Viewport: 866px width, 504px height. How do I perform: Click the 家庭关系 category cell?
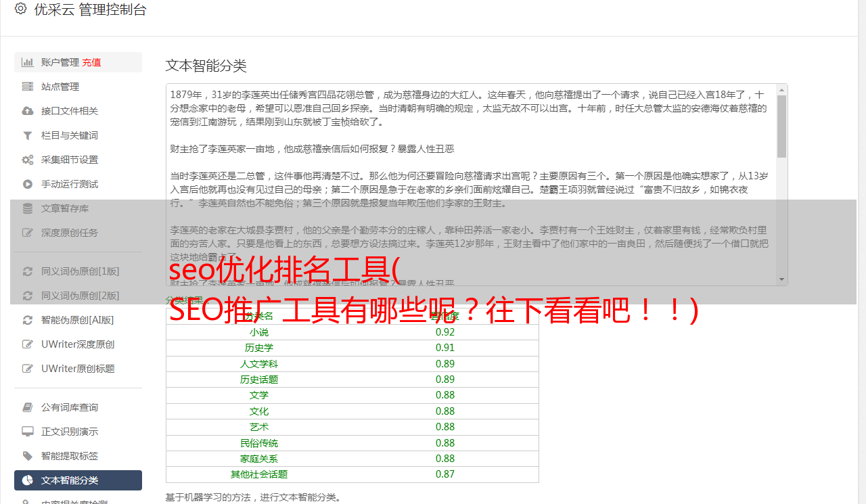[x=259, y=459]
